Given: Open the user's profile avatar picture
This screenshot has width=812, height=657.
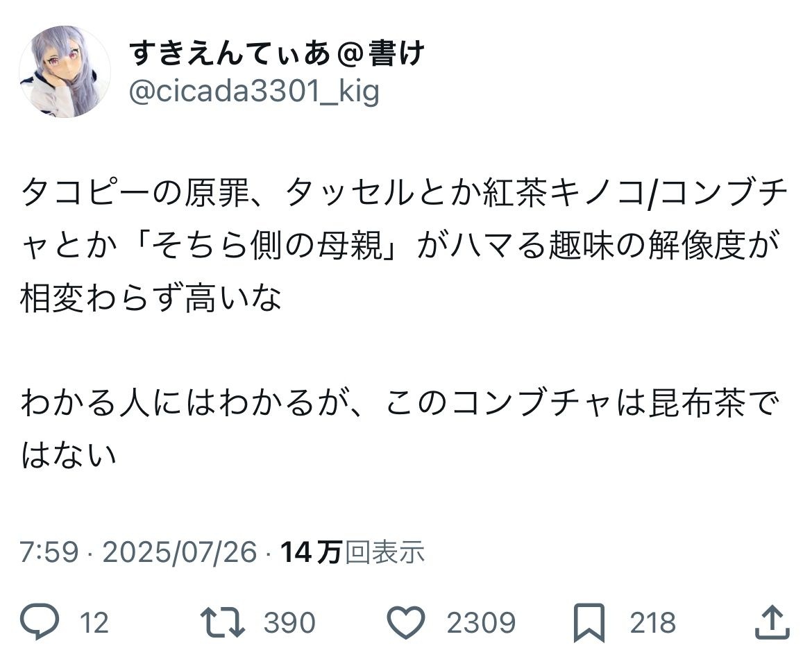Looking at the screenshot, I should (x=65, y=72).
